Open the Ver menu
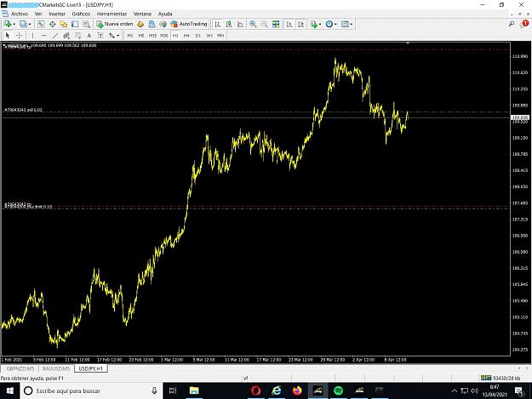 pyautogui.click(x=38, y=14)
